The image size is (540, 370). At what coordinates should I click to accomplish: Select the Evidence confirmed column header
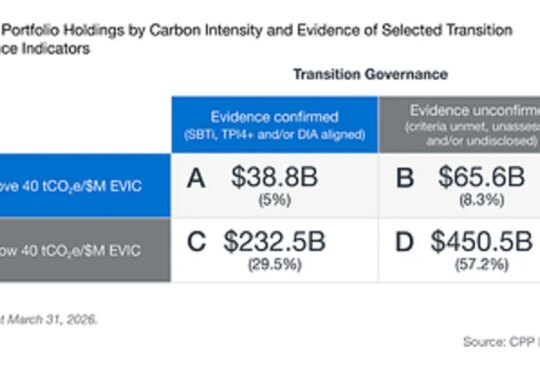click(x=274, y=125)
